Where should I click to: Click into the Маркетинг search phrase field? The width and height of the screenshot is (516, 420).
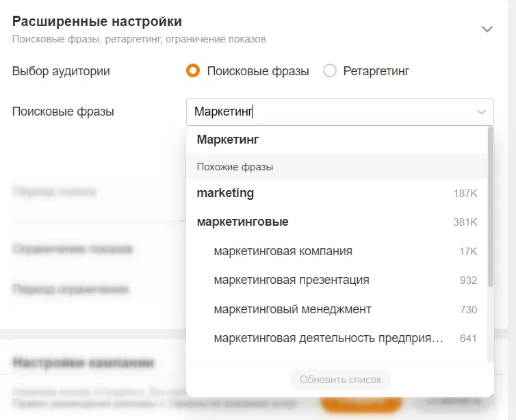point(328,111)
